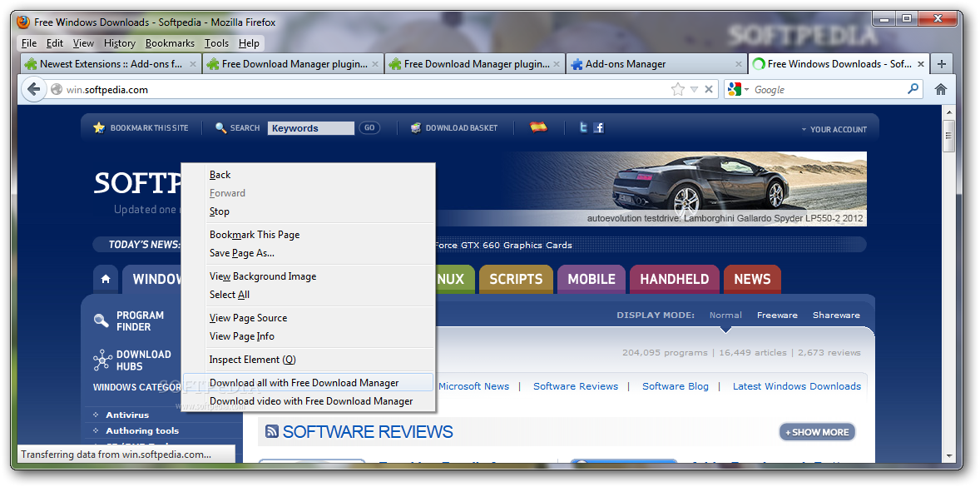Choose Select All in context menu

308,295
